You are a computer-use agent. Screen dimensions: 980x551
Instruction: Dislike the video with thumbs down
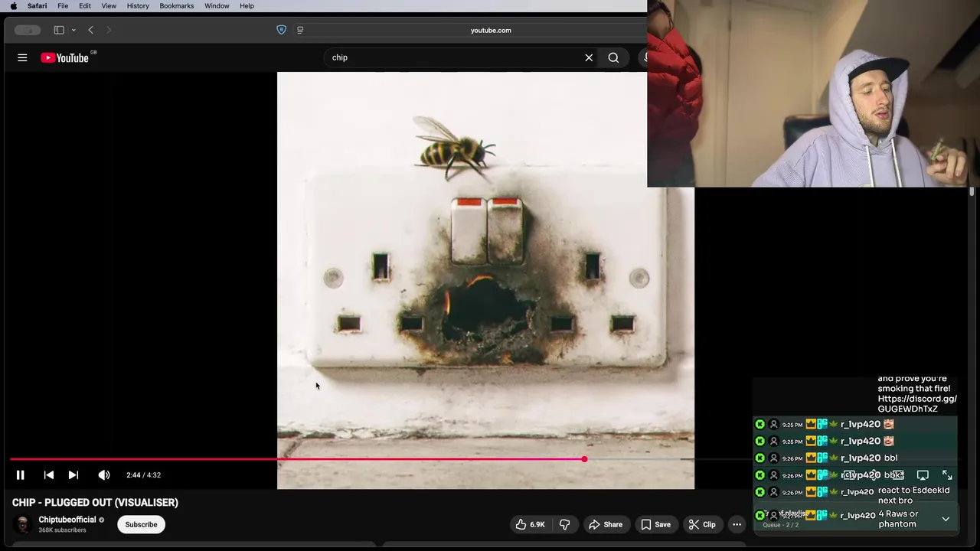pyautogui.click(x=565, y=524)
